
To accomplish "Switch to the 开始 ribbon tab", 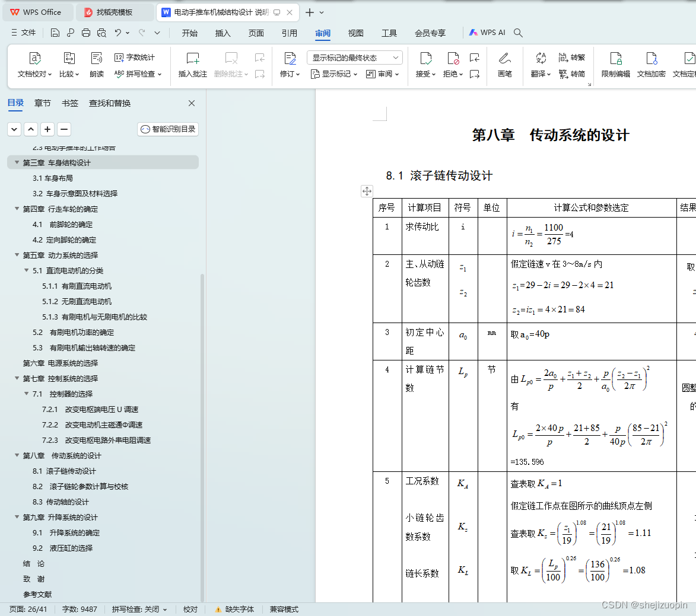I will point(189,33).
